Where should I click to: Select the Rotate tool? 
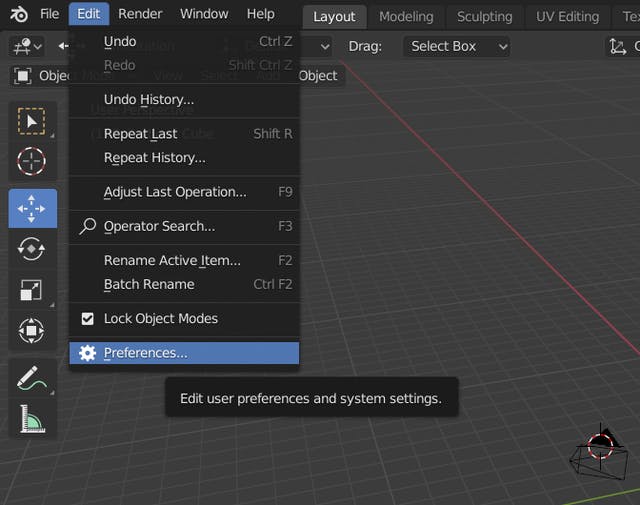tap(32, 248)
